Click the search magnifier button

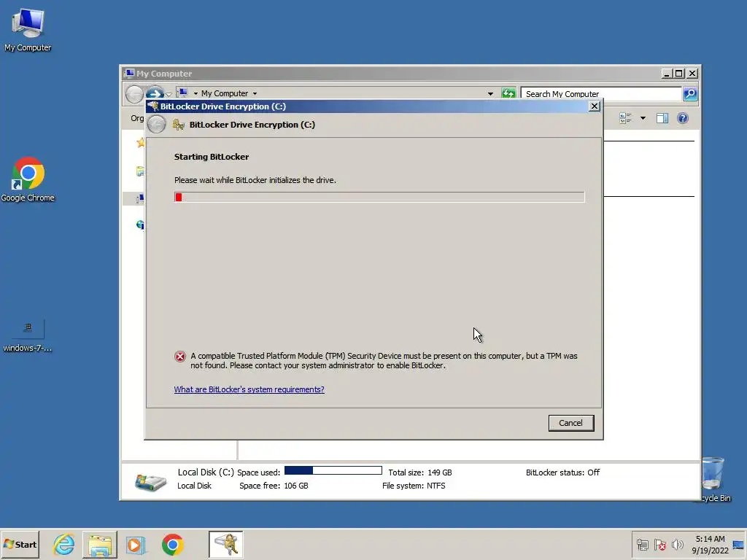pos(690,94)
